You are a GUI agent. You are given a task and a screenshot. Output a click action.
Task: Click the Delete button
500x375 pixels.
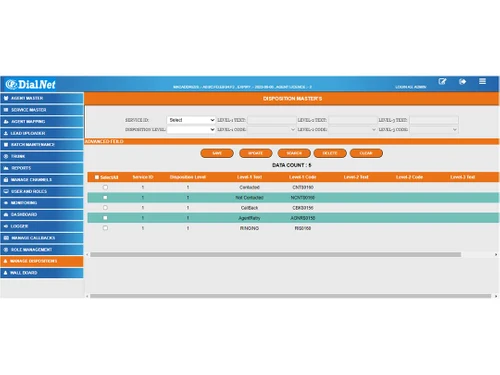point(330,153)
